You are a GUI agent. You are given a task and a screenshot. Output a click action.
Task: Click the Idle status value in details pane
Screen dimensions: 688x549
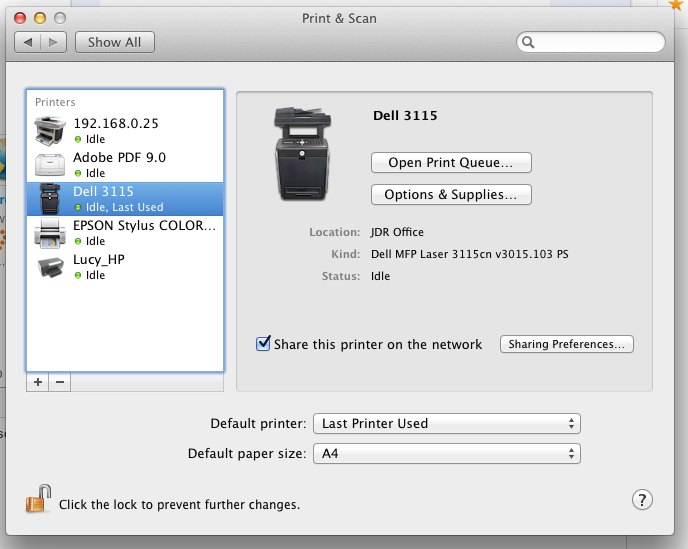click(380, 276)
